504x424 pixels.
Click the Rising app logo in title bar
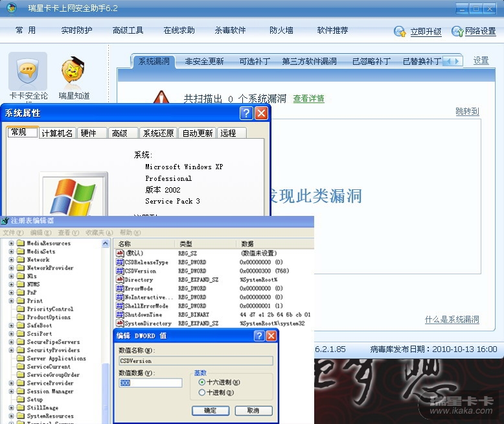tap(12, 7)
